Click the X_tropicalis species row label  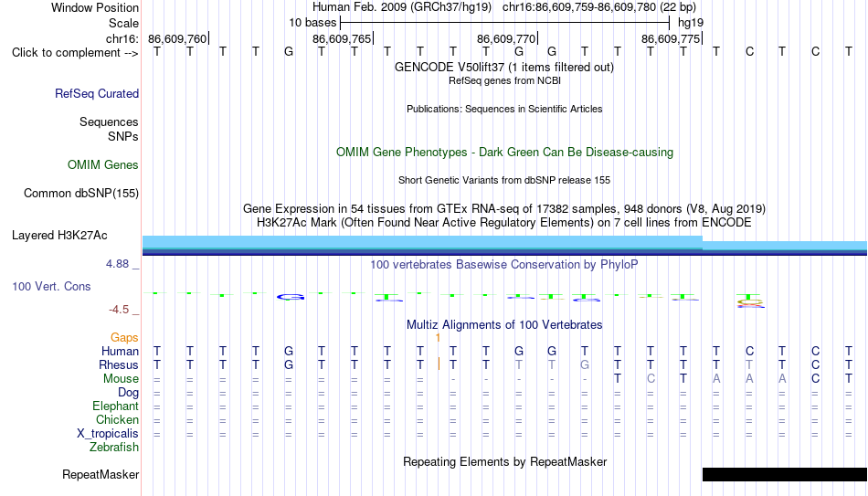108,434
